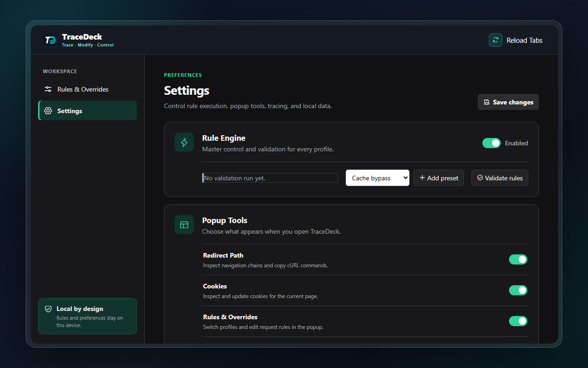Click "Master control and validation for every profile."

coord(268,149)
